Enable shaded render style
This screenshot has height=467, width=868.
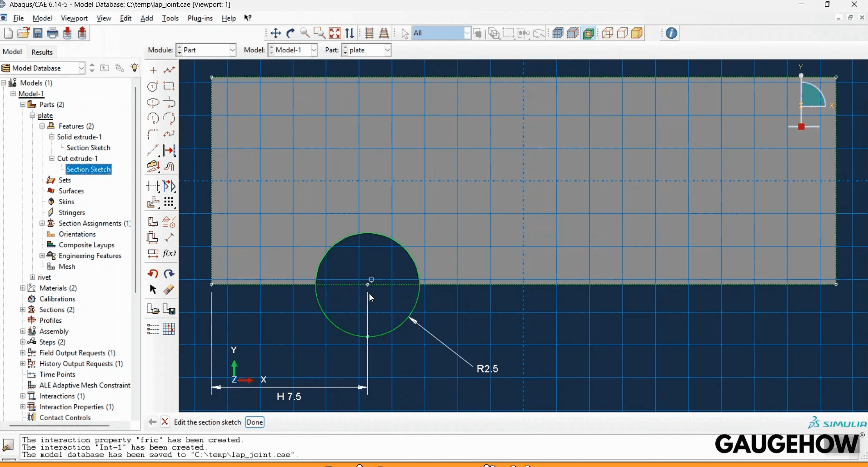coord(637,33)
